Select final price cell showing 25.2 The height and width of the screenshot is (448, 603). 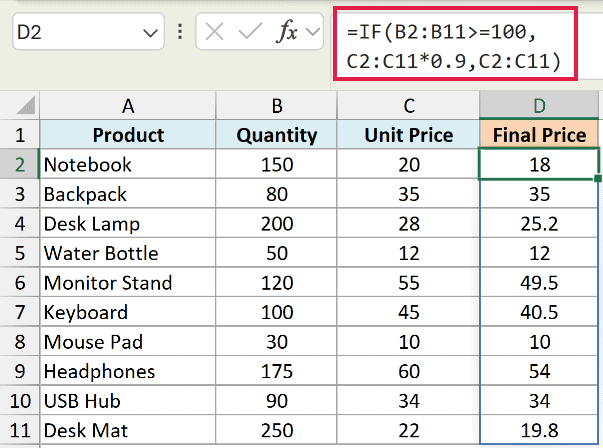point(539,223)
